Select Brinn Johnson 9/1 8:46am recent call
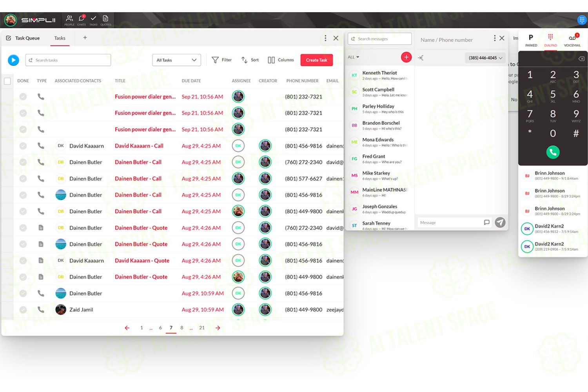The width and height of the screenshot is (588, 392). 553,176
